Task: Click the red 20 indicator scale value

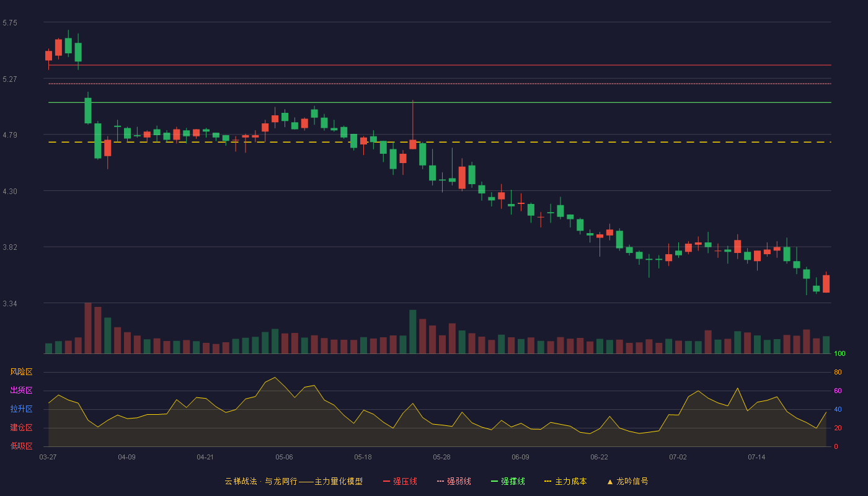Action: click(838, 428)
